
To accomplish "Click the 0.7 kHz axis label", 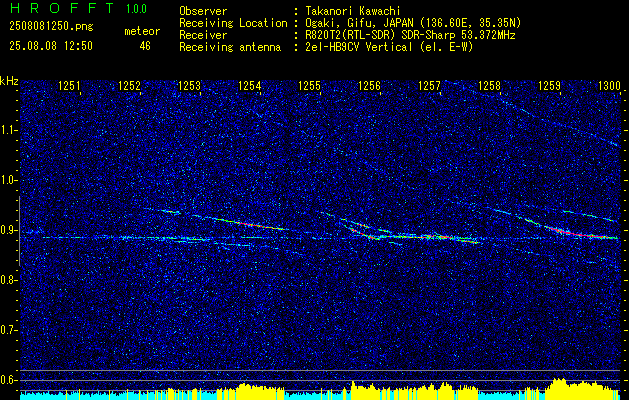I will pos(9,330).
